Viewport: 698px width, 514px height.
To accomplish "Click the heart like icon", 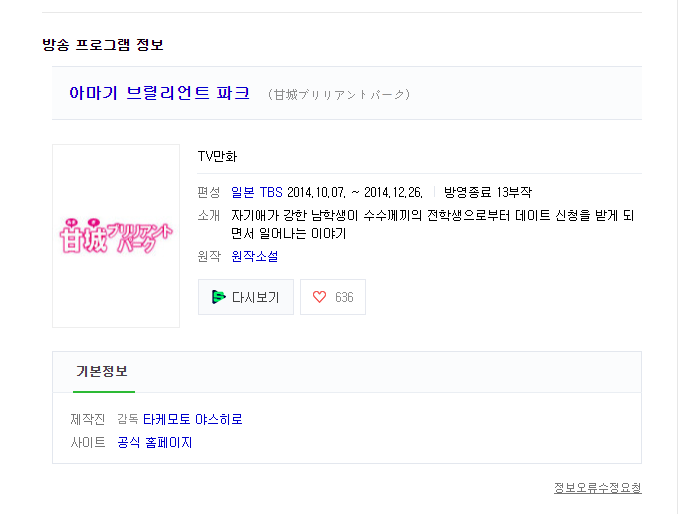I will (319, 297).
